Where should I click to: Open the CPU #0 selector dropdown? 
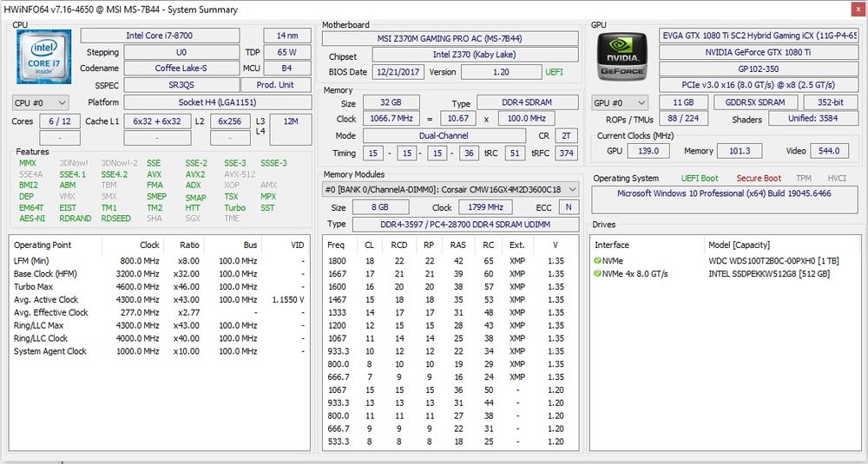coord(41,103)
